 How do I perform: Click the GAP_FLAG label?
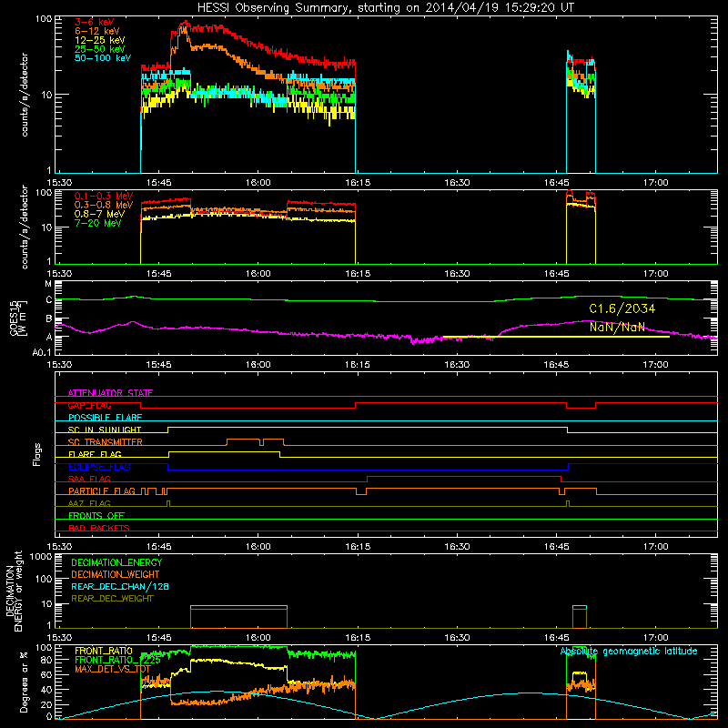coord(89,405)
